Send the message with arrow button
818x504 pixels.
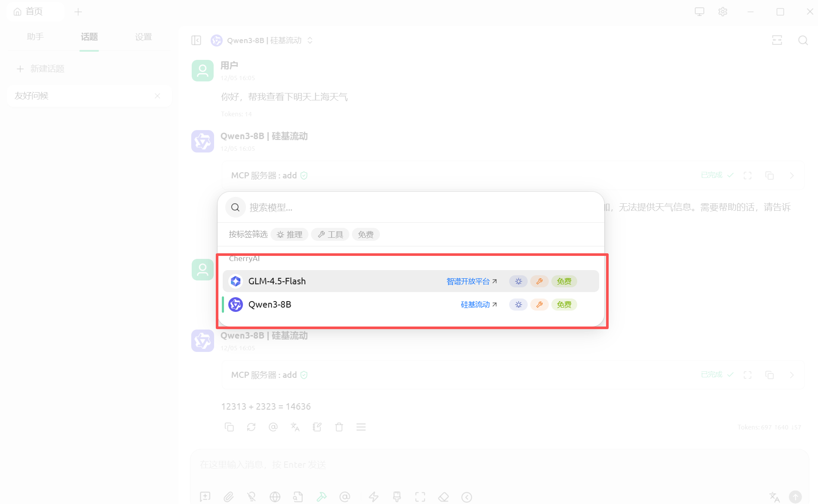(795, 497)
